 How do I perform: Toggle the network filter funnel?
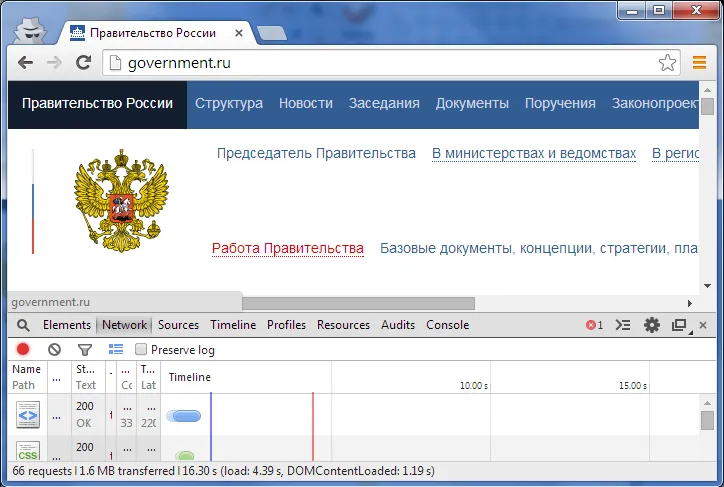(x=84, y=350)
